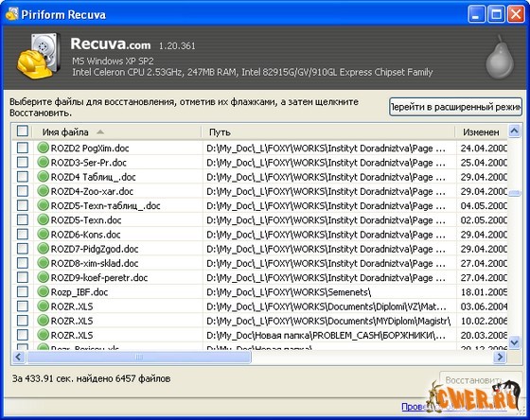Image resolution: width=530 pixels, height=420 pixels.
Task: Click the green status dot for ROZD8-xim-sklad.doc
Action: coord(43,263)
